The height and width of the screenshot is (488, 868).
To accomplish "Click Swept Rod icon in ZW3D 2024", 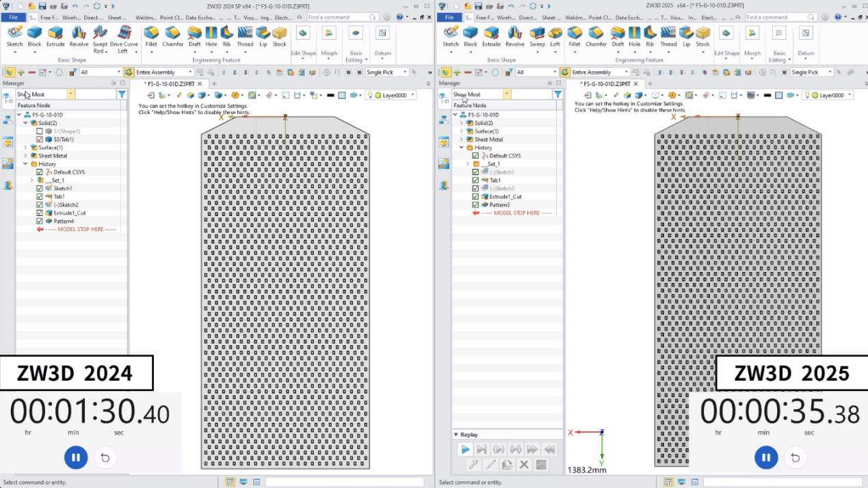I will 100,36.
